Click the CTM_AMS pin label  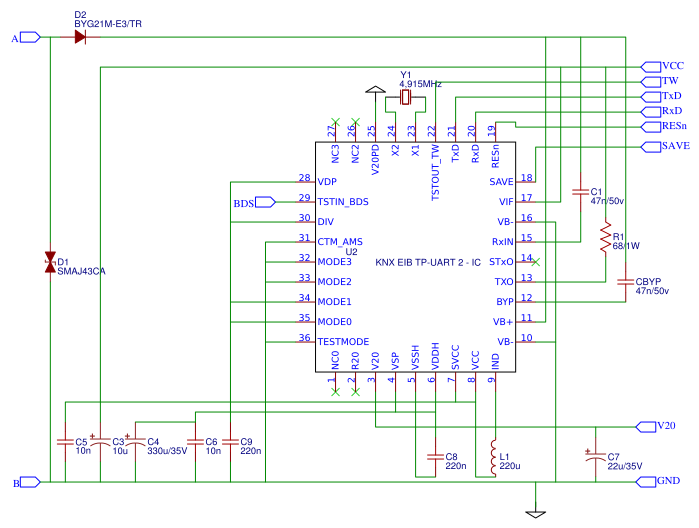tap(340, 242)
